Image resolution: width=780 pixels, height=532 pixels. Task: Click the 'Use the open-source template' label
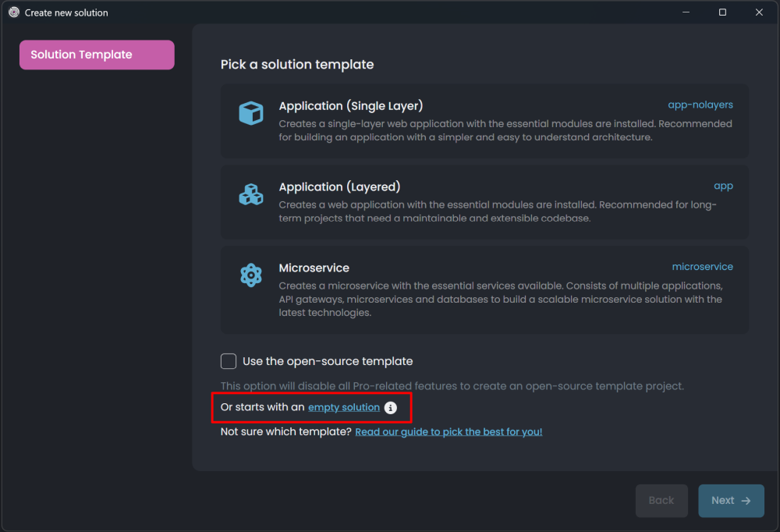(x=328, y=361)
